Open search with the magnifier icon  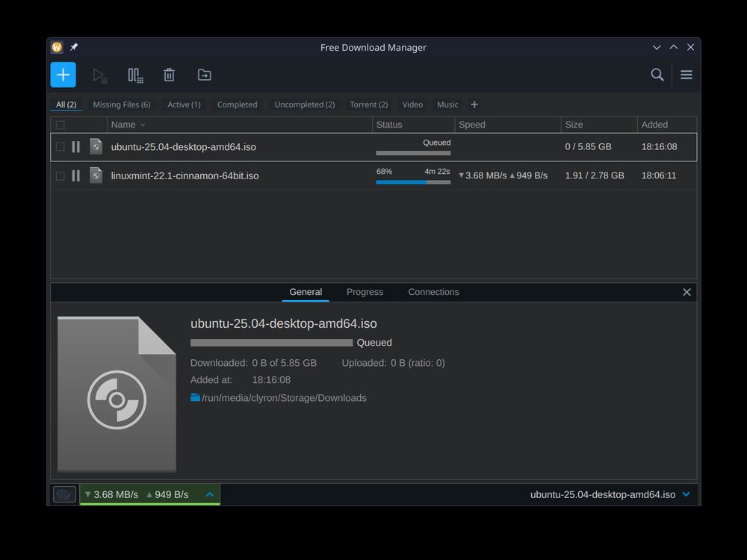pyautogui.click(x=657, y=75)
